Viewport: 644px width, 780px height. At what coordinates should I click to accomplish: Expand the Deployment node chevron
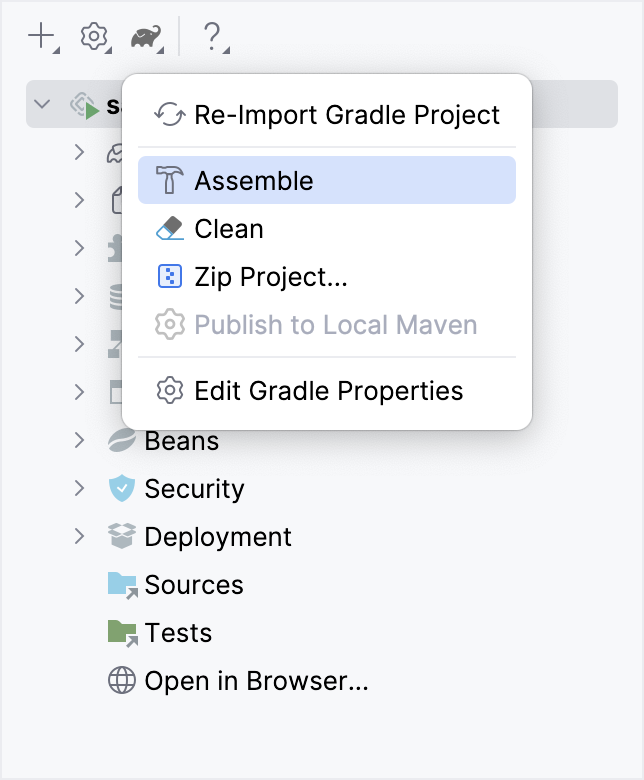[80, 537]
